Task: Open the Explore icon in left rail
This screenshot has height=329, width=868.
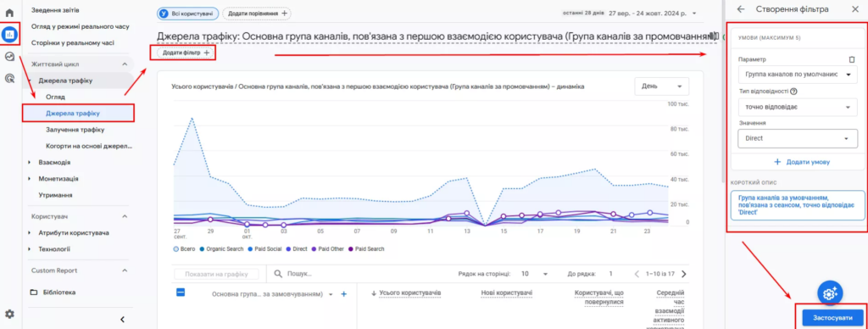Action: (9, 57)
